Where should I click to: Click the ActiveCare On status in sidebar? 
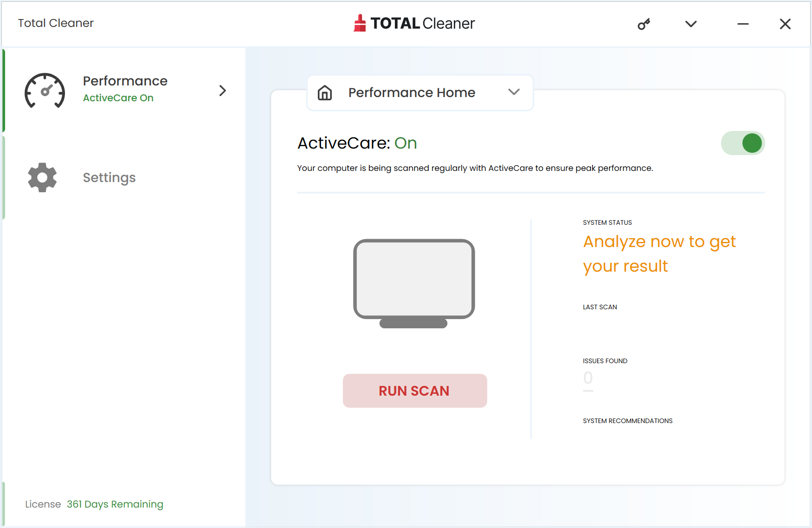pos(118,98)
